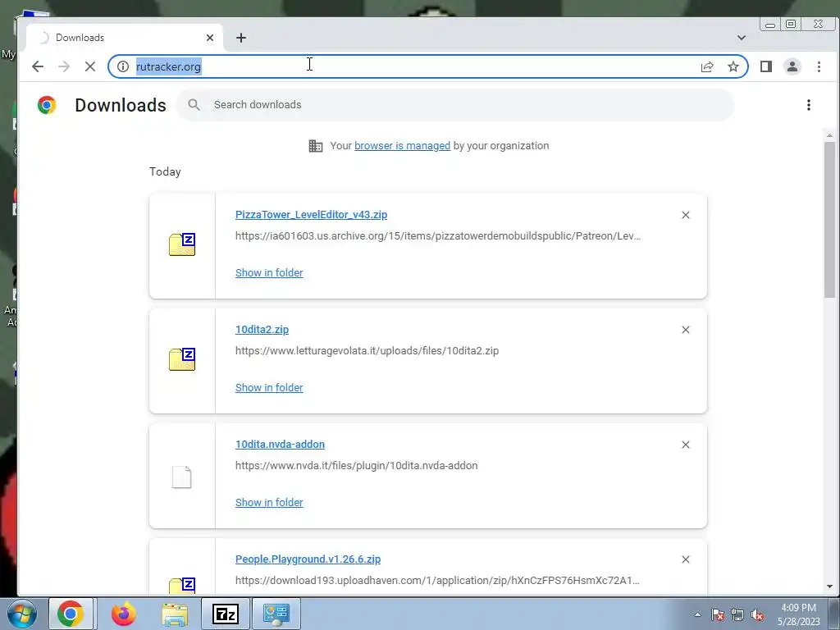Click the search magnifier icon
Screen dimensions: 840x630
pos(194,104)
